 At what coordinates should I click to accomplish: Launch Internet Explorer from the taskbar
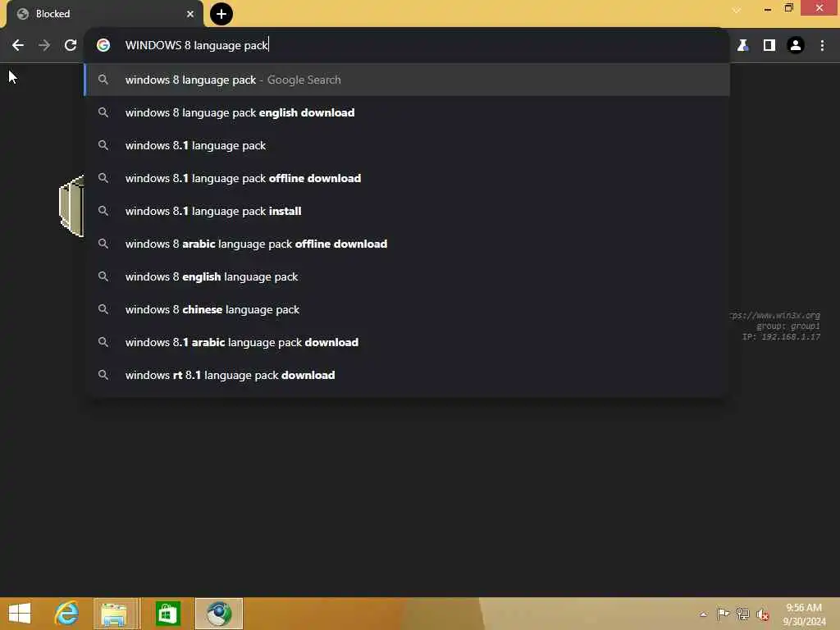tap(66, 614)
